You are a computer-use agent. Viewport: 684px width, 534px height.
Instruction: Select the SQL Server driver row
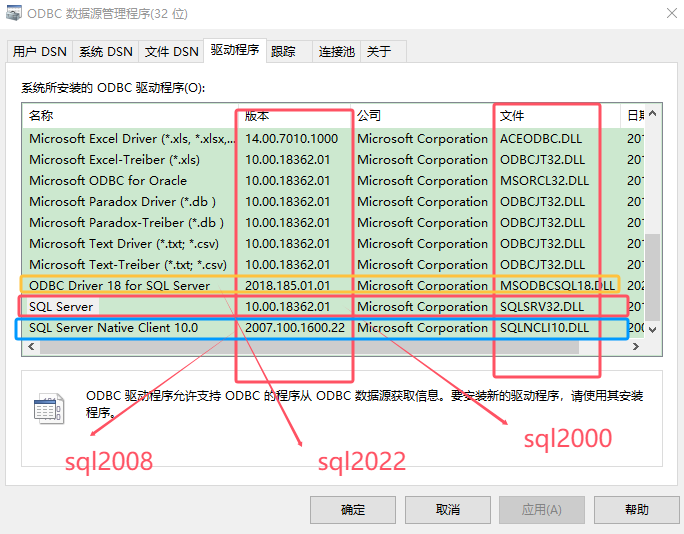(x=333, y=306)
